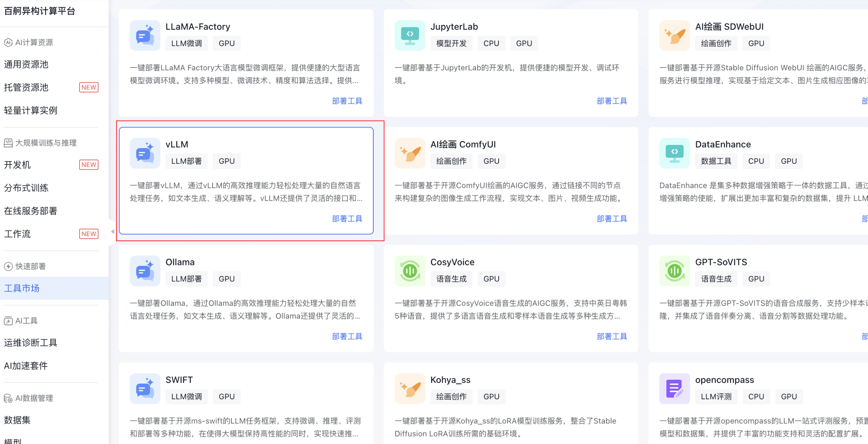
Task: Click the LLM部署 tag on vLLM
Action: pyautogui.click(x=187, y=161)
